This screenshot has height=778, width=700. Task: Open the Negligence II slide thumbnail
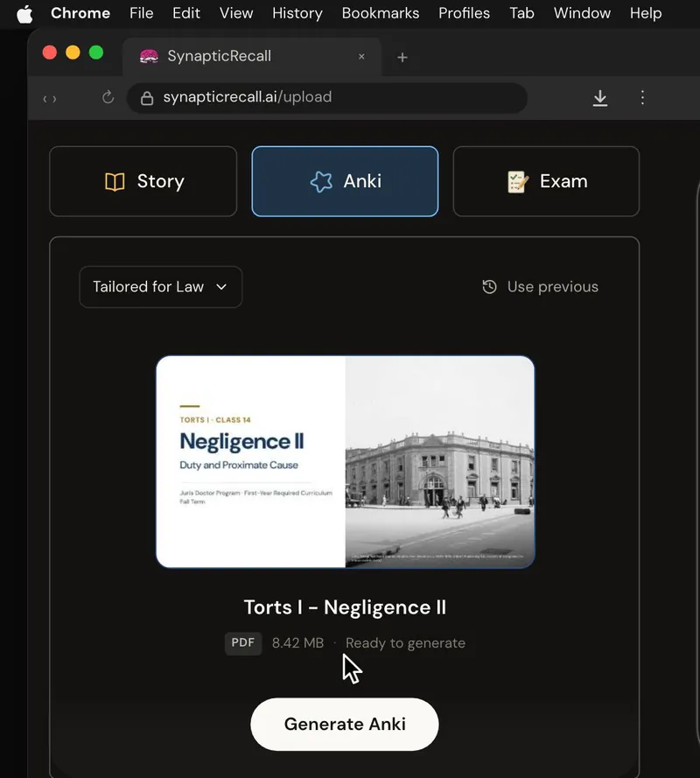[346, 461]
